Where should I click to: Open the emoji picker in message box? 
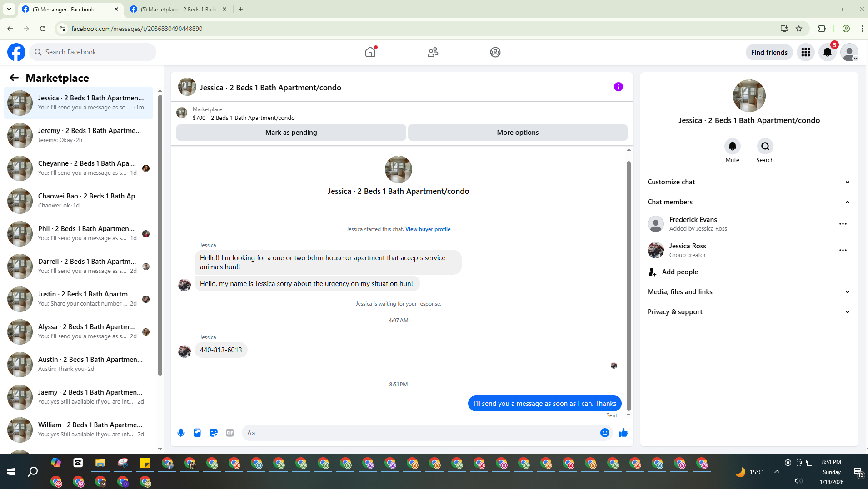(x=604, y=433)
